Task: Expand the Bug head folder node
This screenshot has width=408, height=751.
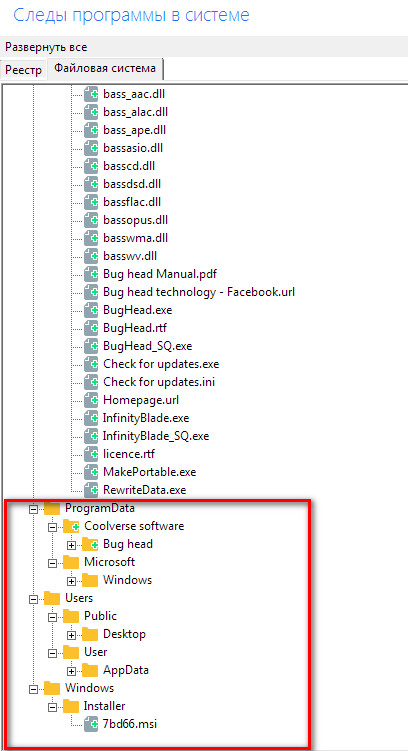Action: 72,546
